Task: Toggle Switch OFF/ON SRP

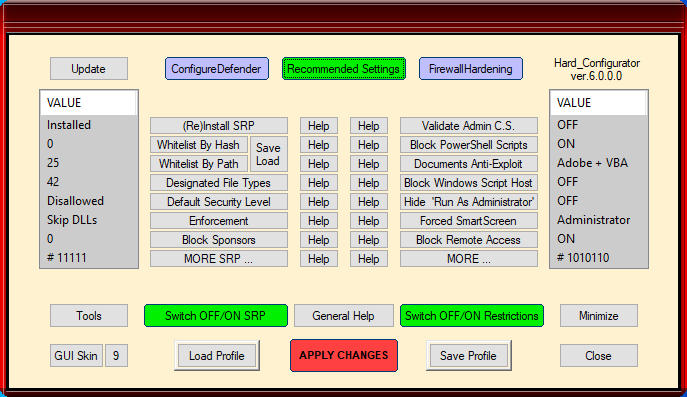Action: point(216,315)
